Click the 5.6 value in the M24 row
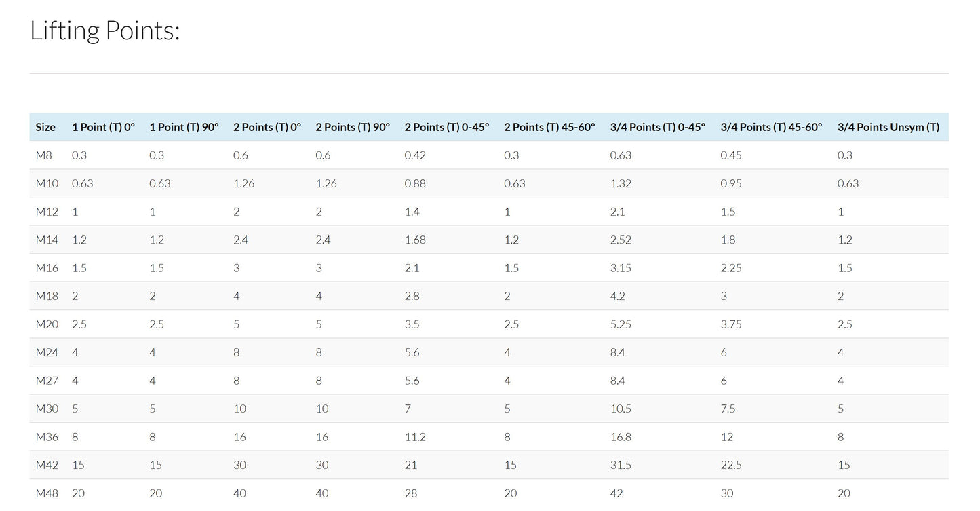The image size is (980, 511). (412, 352)
